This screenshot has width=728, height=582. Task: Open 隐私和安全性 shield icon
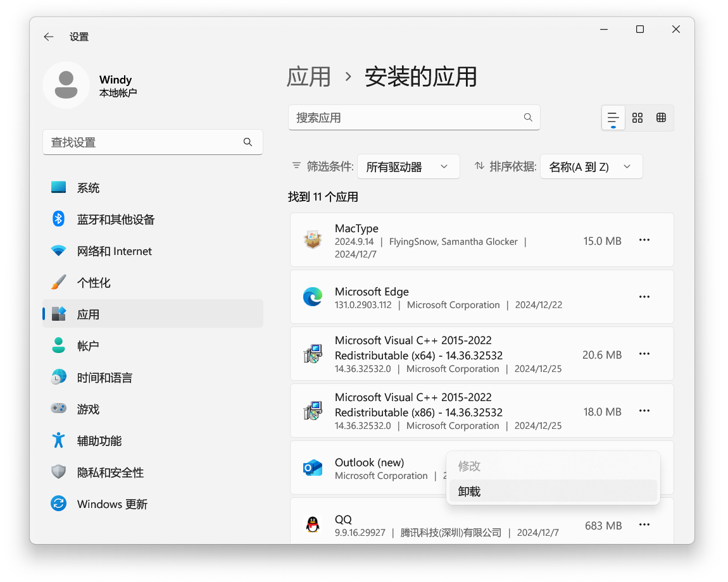pos(58,472)
